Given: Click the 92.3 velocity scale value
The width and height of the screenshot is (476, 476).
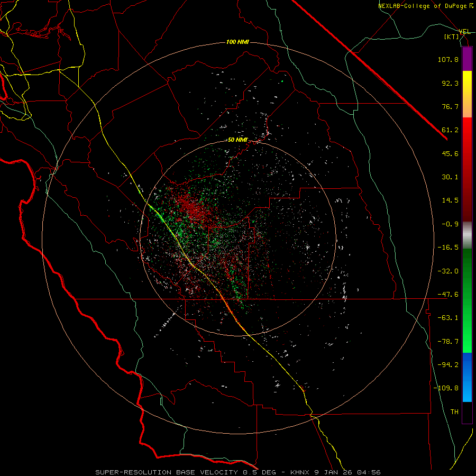Looking at the screenshot, I should [450, 83].
